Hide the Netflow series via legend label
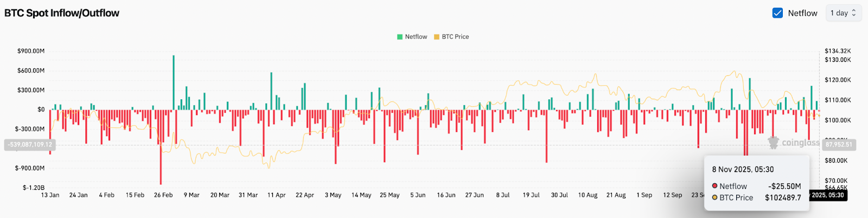Viewport: 868px width, 218px height. pos(416,37)
